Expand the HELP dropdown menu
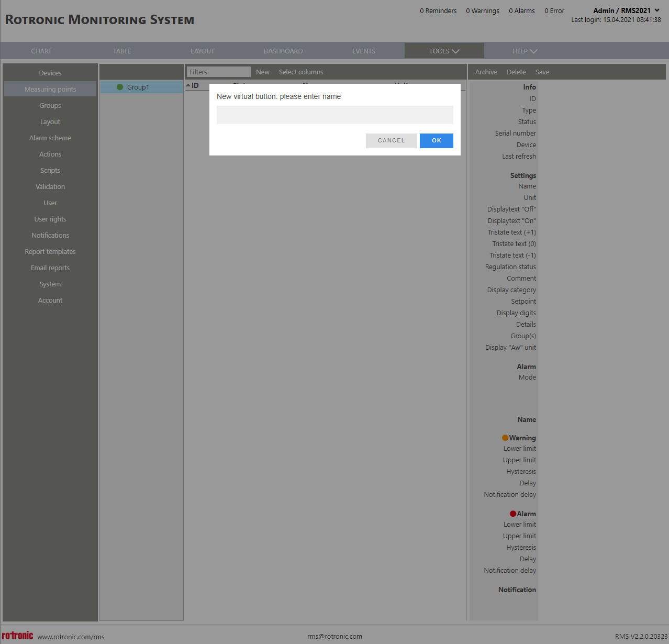 click(x=525, y=51)
